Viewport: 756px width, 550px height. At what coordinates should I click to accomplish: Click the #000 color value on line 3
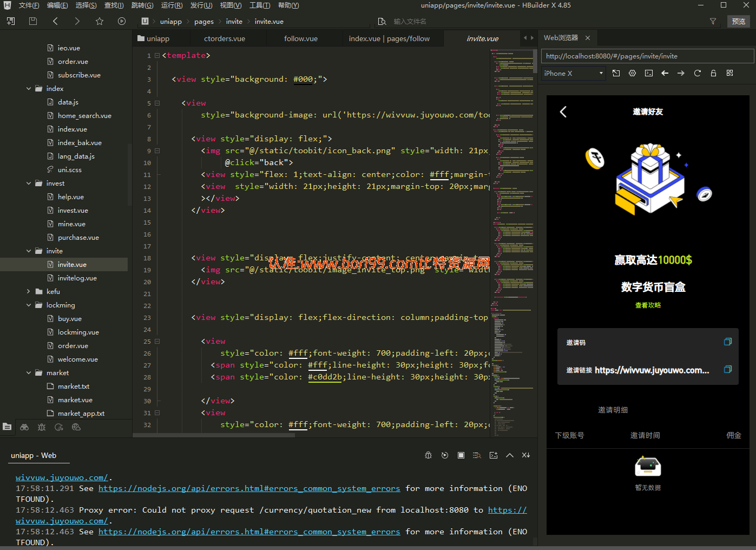tap(303, 79)
